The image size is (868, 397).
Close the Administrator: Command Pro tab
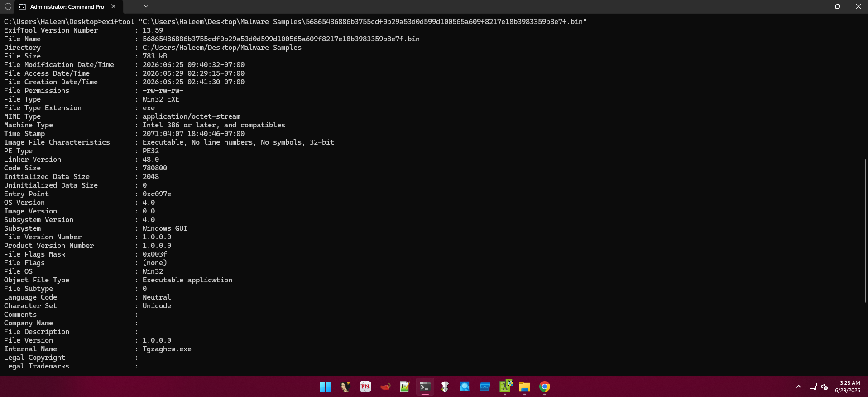[114, 6]
